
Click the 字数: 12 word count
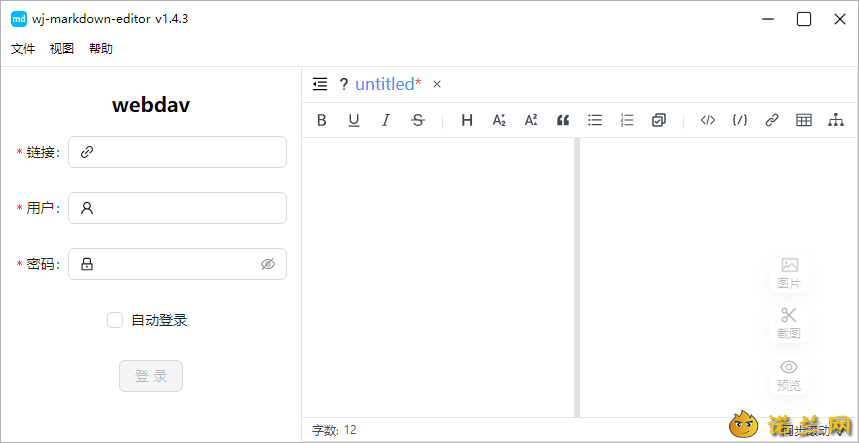(x=334, y=430)
